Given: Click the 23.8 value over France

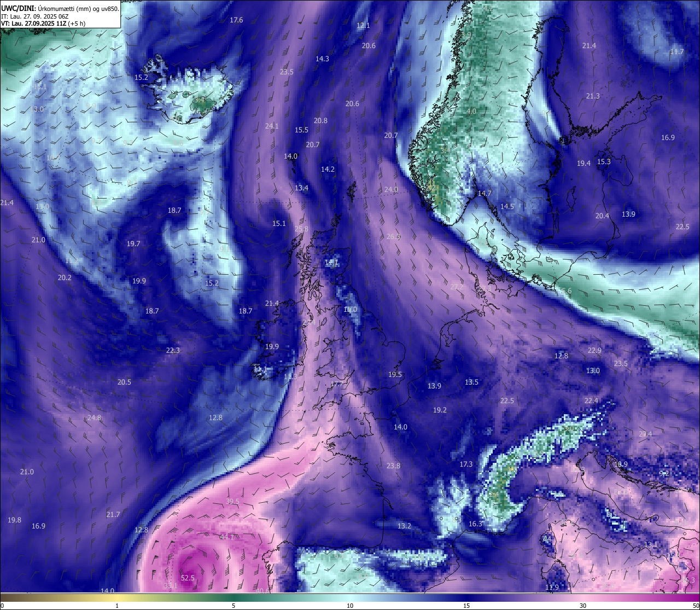Looking at the screenshot, I should (x=393, y=466).
